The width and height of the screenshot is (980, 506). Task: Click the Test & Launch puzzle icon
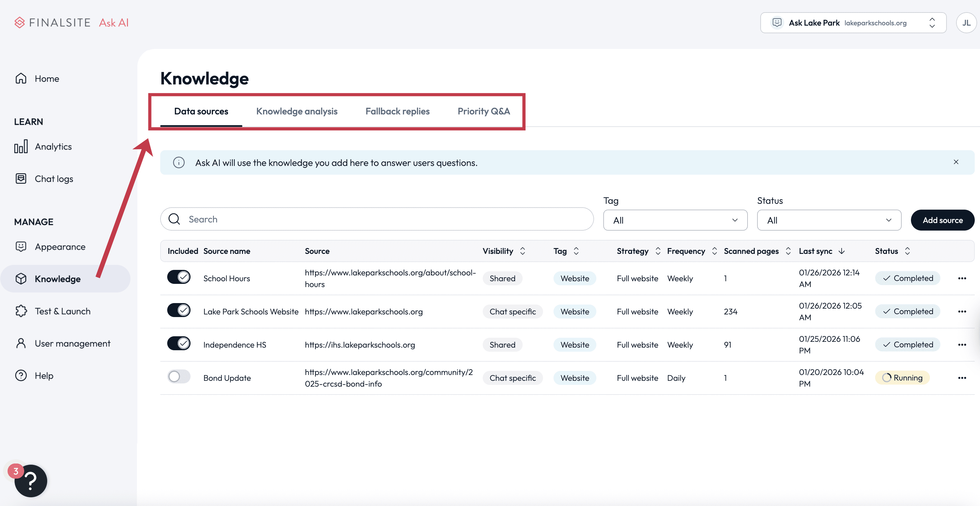tap(21, 311)
